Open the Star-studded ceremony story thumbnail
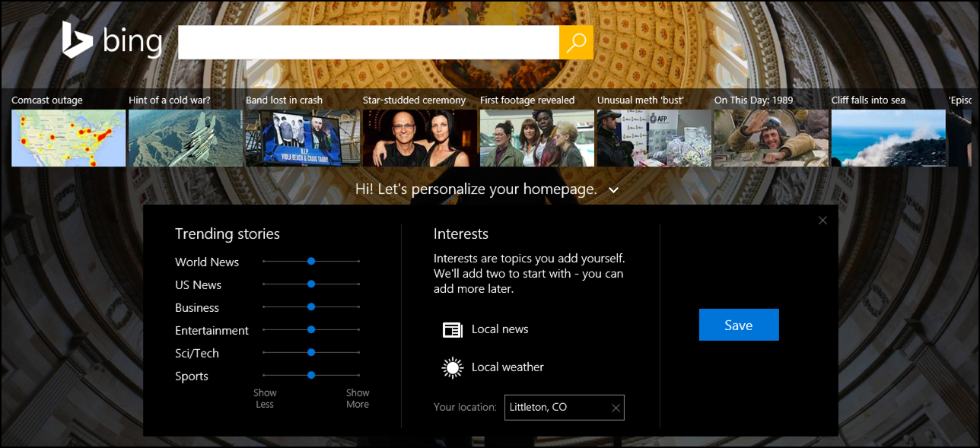Screen dimensions: 980x448 [419, 138]
